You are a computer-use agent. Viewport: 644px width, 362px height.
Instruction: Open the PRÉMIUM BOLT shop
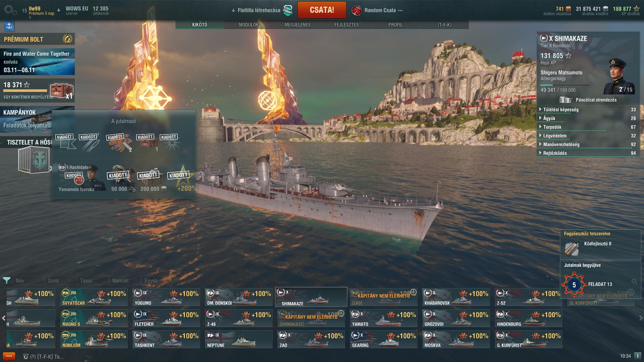point(37,39)
